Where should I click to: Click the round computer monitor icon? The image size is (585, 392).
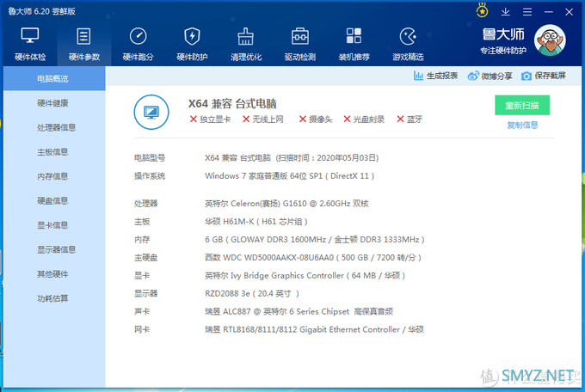[x=151, y=112]
